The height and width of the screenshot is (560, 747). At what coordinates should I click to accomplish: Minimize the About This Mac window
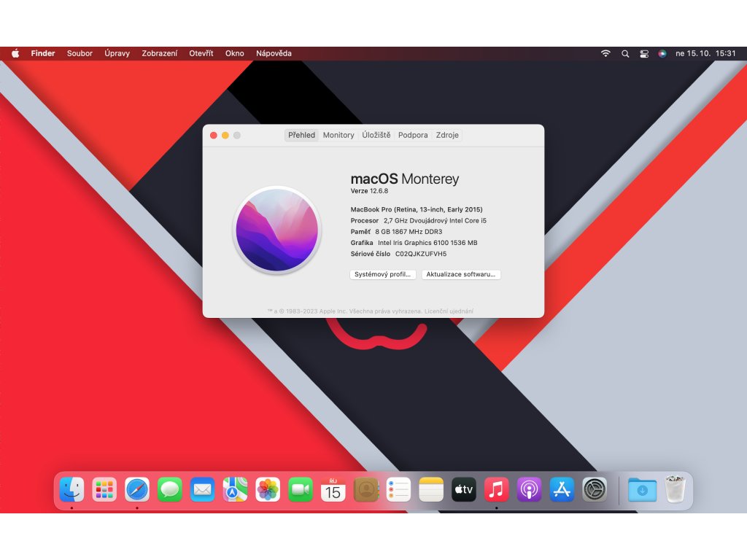(x=225, y=135)
